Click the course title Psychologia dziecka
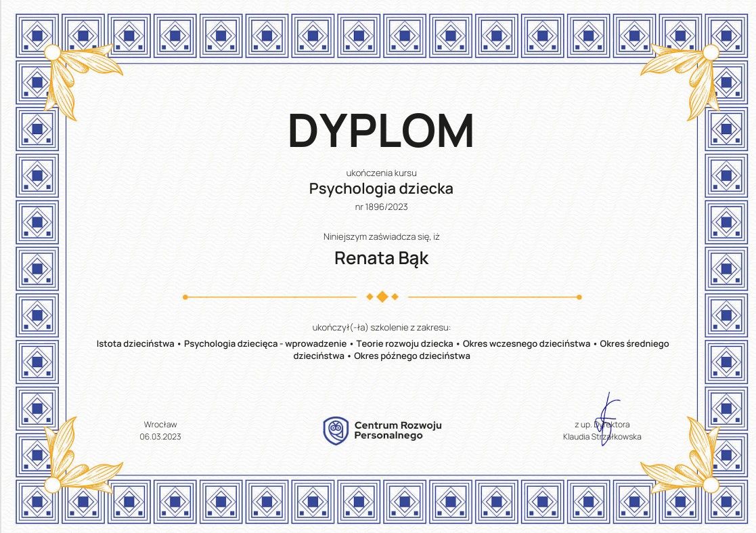This screenshot has width=756, height=533. tap(381, 188)
